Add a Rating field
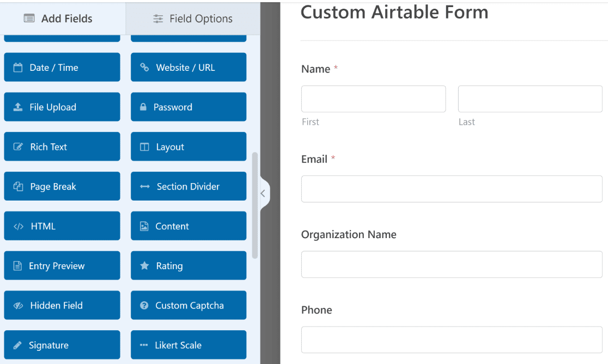 189,265
